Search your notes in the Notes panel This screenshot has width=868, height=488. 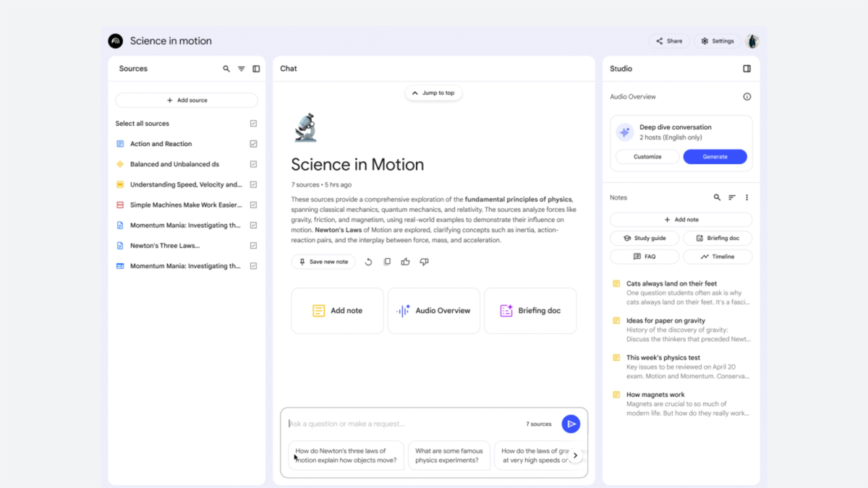pos(717,197)
